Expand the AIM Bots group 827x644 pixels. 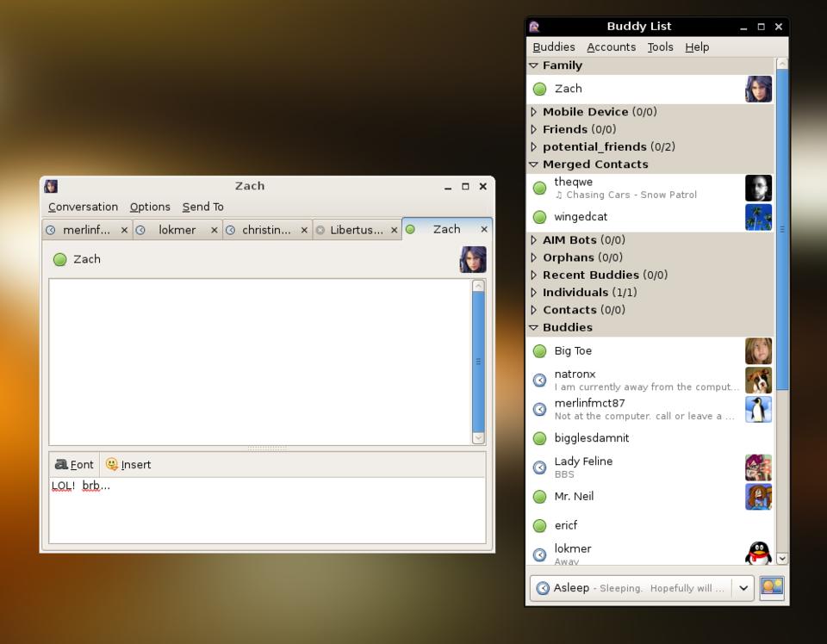click(533, 240)
